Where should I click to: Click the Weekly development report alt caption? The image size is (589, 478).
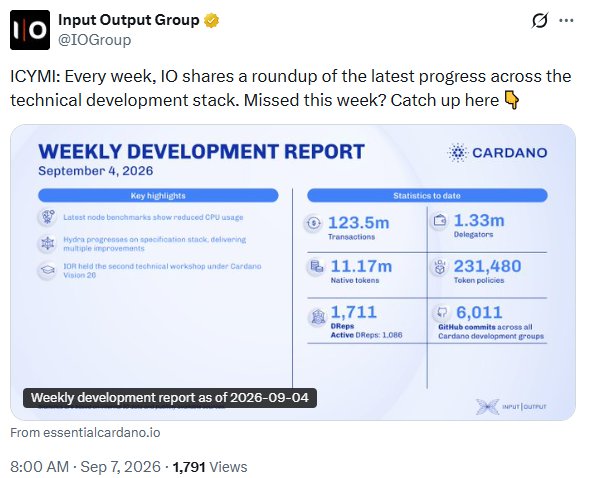[170, 398]
